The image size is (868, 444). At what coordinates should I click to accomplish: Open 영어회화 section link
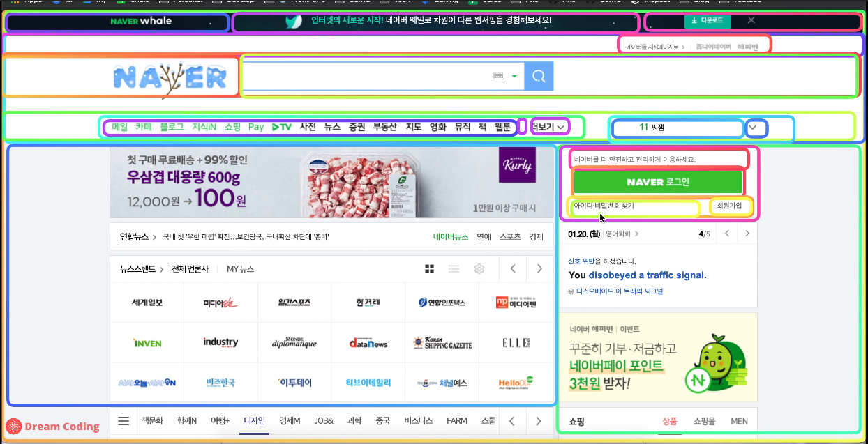[621, 234]
